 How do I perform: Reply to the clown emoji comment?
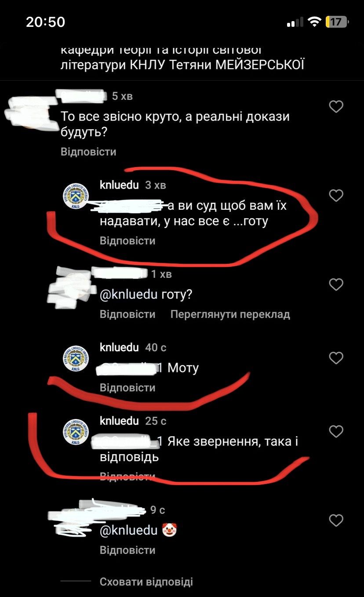pos(127,550)
